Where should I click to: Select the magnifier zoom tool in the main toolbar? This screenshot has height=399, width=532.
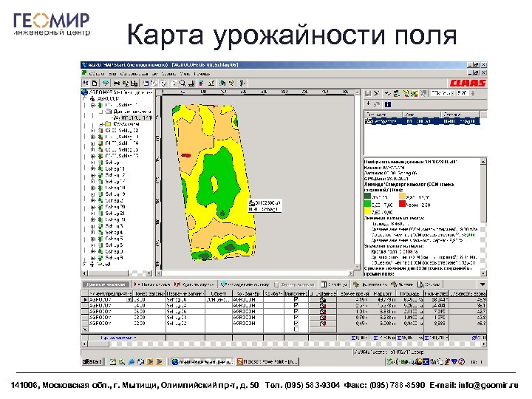click(x=183, y=83)
